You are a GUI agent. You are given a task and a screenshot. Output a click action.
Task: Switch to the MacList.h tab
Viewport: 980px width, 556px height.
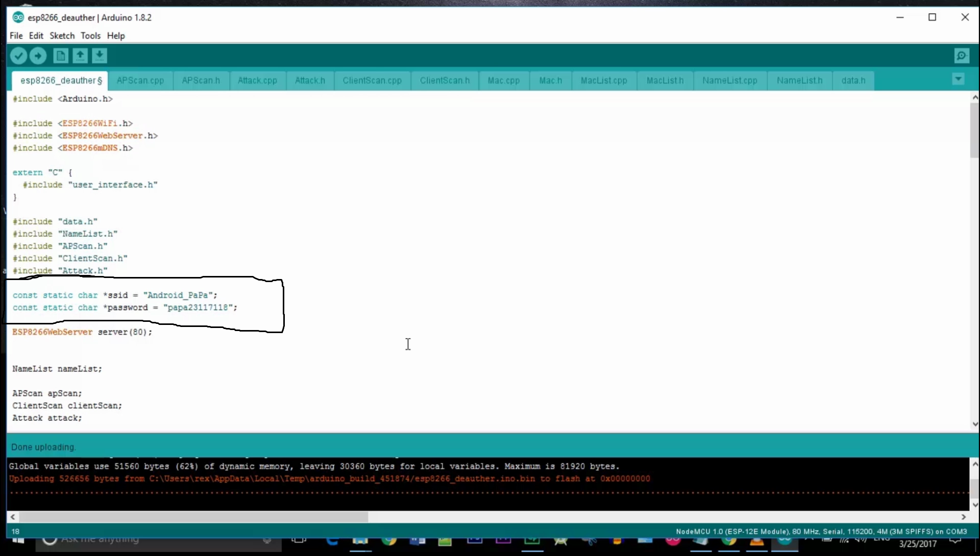665,81
